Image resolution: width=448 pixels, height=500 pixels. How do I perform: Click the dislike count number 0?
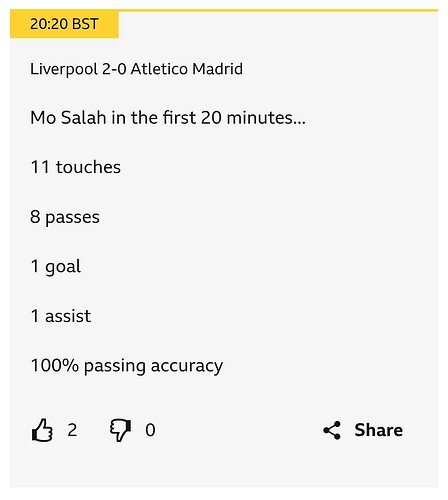[150, 430]
